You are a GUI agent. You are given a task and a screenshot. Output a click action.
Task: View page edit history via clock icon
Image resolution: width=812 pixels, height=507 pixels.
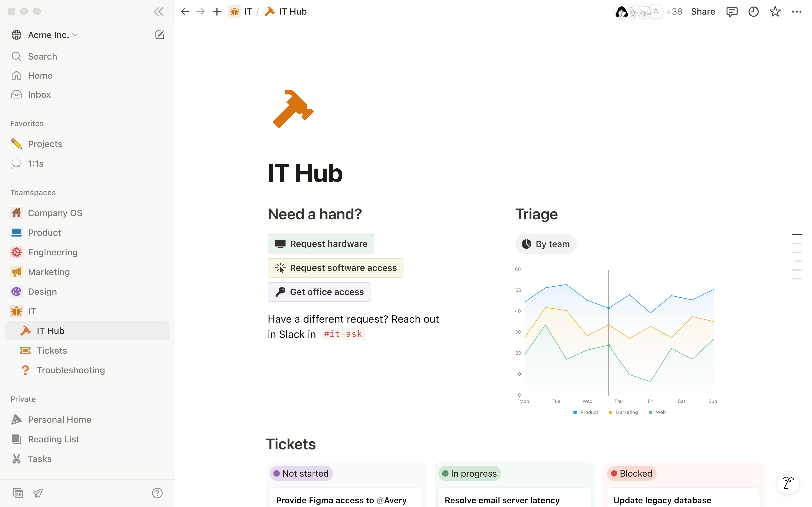click(x=754, y=11)
